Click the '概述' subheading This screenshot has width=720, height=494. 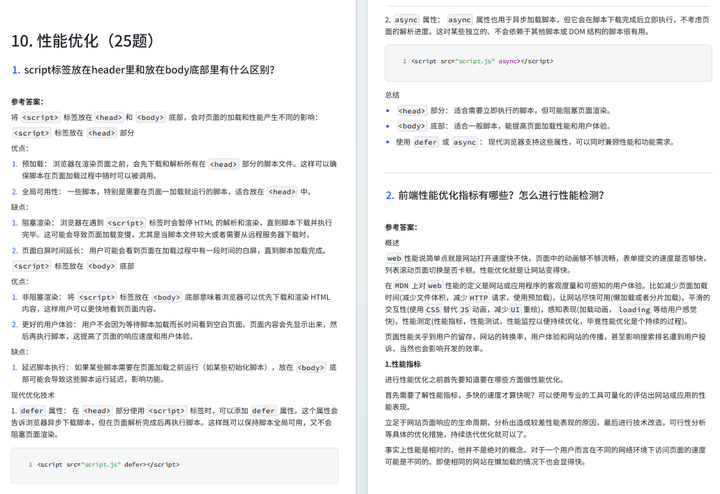[x=392, y=242]
